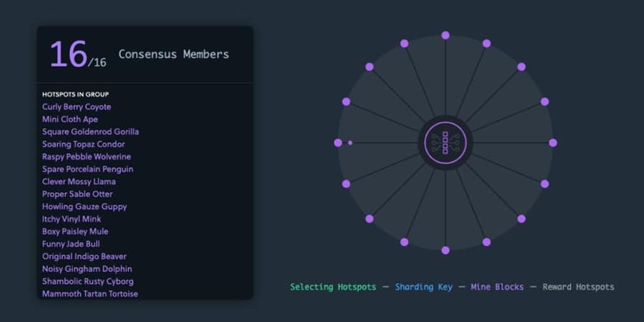Click the rightmost purple node on wheel
Viewport: 644px width, 322px height.
click(x=552, y=143)
